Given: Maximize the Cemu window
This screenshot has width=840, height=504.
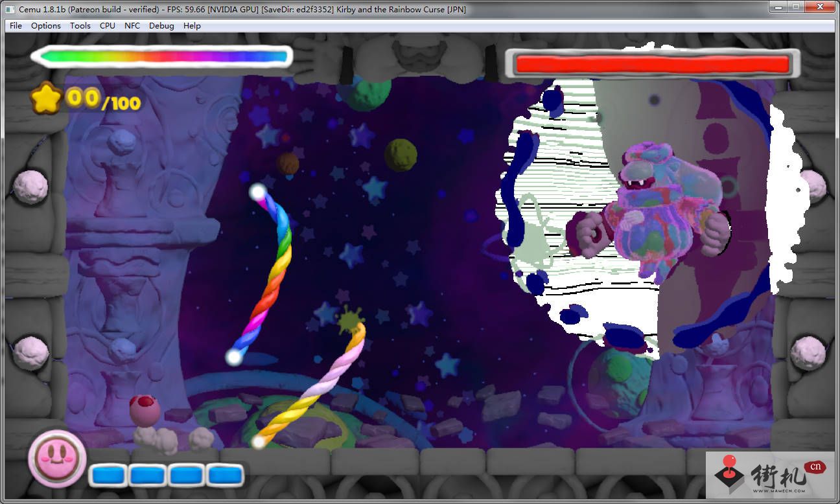Looking at the screenshot, I should tap(795, 7).
